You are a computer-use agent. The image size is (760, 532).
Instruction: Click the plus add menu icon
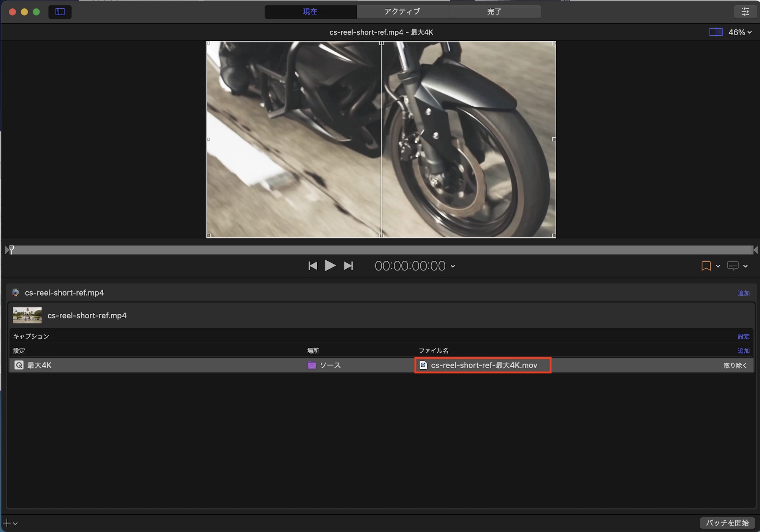(x=7, y=523)
